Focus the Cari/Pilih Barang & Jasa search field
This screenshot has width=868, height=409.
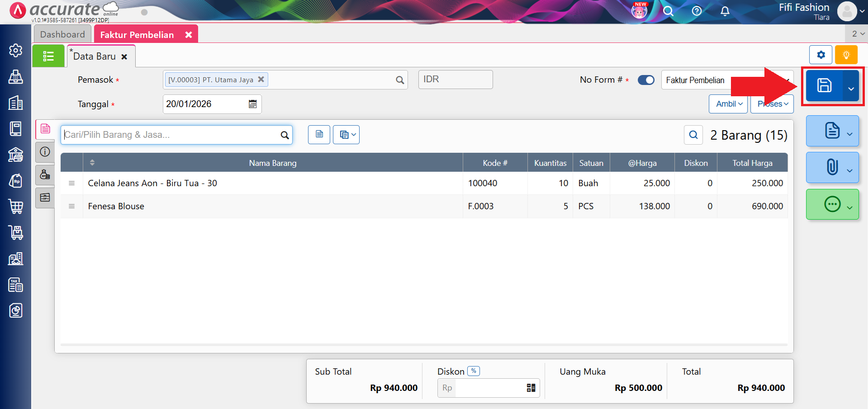coord(171,135)
